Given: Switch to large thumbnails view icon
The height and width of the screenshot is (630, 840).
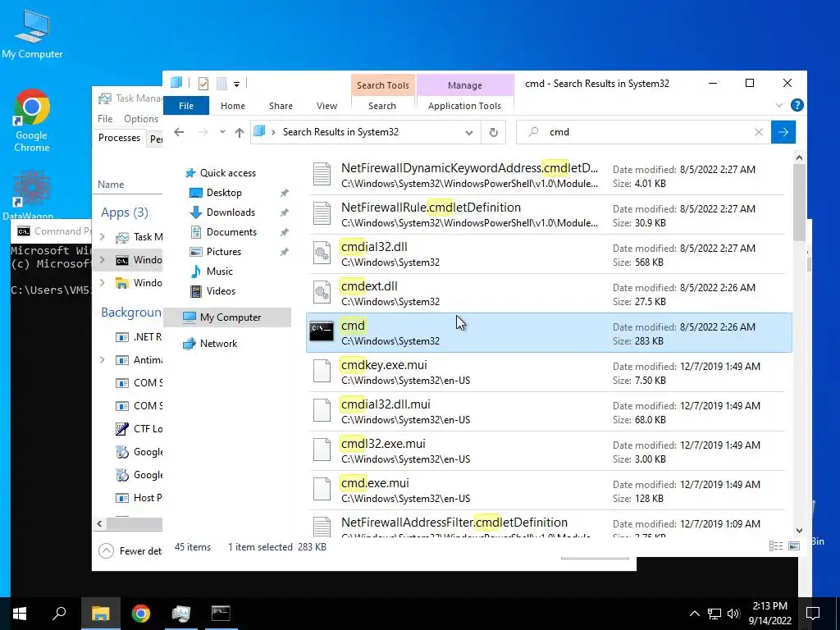Looking at the screenshot, I should (x=794, y=546).
